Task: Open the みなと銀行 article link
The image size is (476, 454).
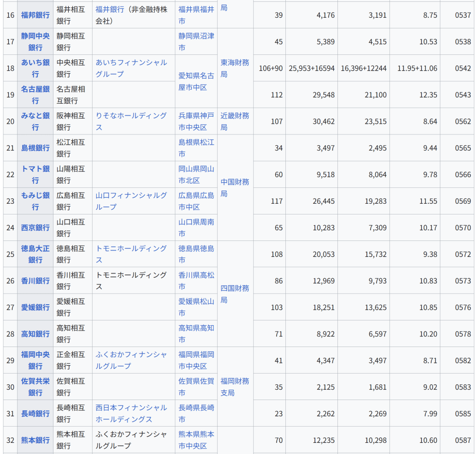Action: pos(35,121)
